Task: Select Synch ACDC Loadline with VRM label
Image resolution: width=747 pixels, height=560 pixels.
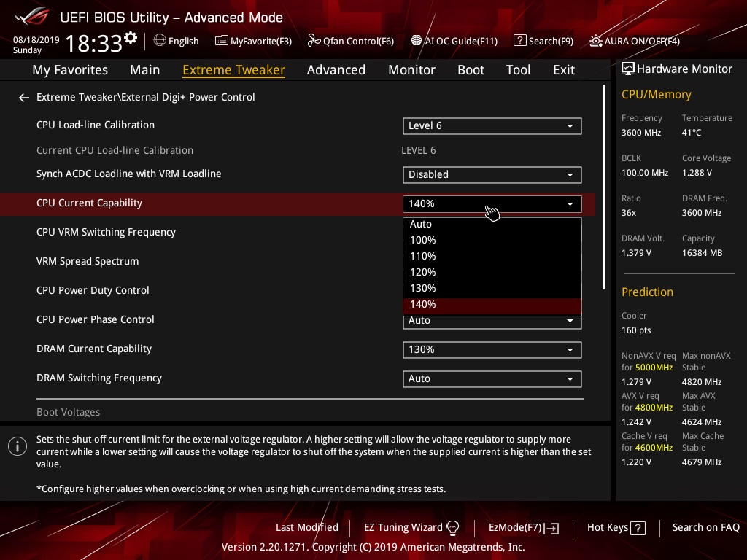Action: [128, 174]
